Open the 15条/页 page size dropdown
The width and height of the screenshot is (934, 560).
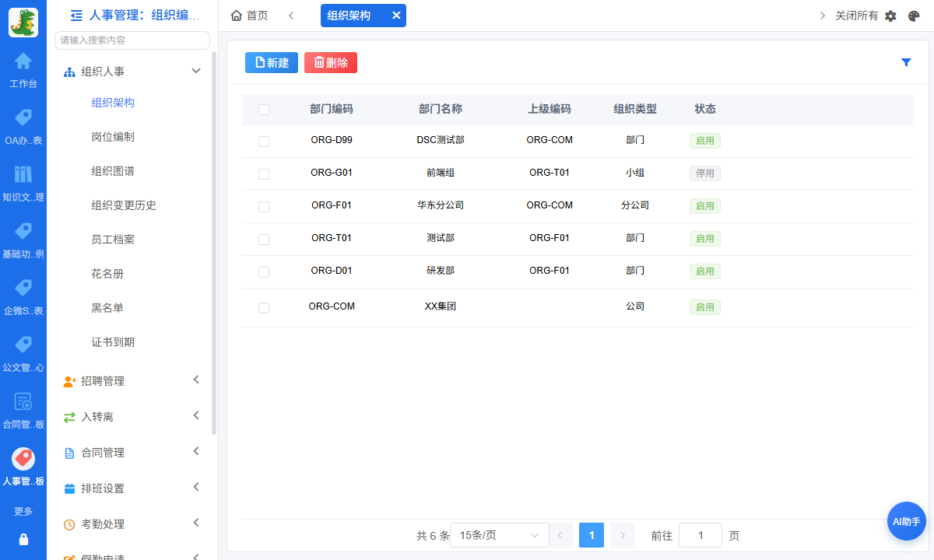[x=500, y=535]
